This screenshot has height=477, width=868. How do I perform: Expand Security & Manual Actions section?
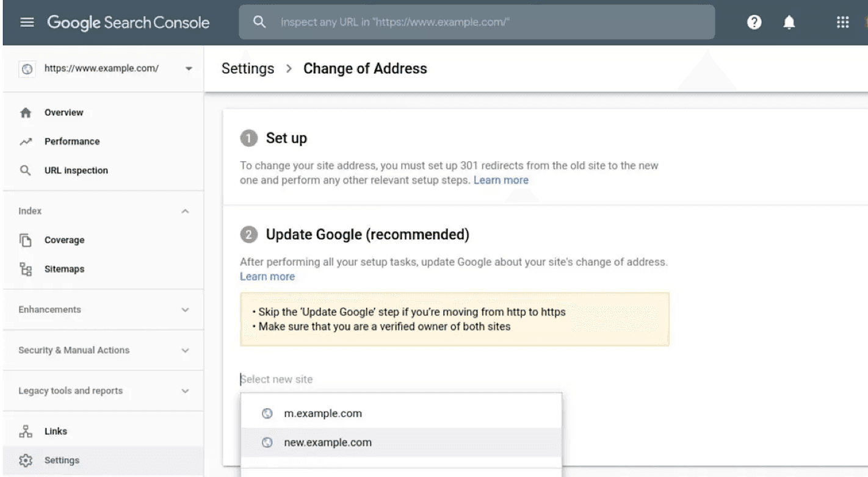pos(186,351)
